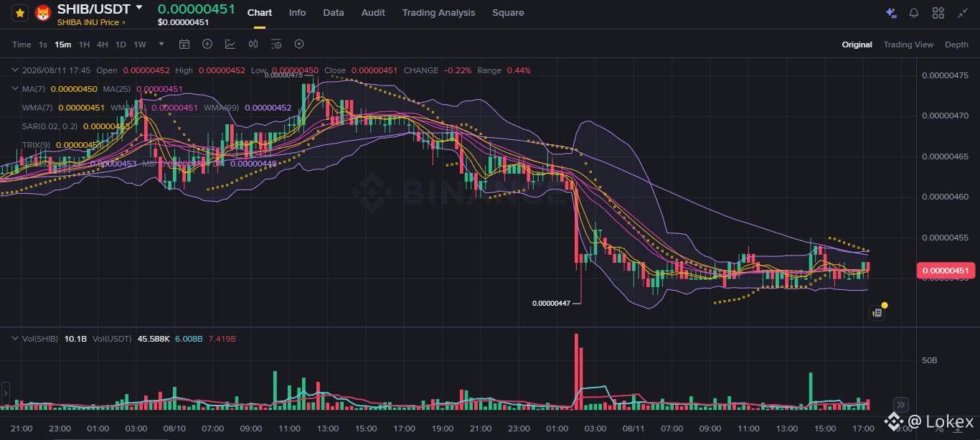Select the 1s time interval
The width and height of the screenshot is (980, 440).
coord(43,45)
